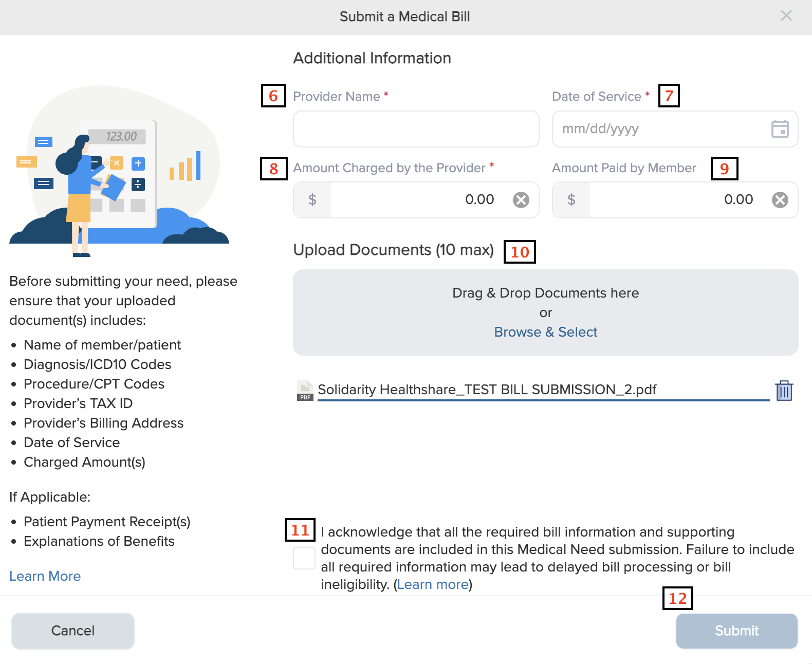Click inside the Provider Name field
Screen dimensions: 812x664
click(416, 129)
